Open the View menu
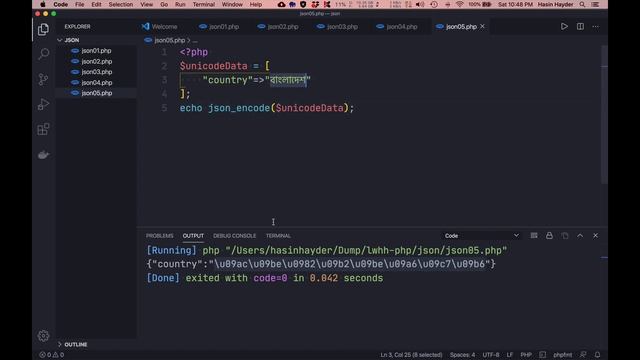 click(x=147, y=4)
